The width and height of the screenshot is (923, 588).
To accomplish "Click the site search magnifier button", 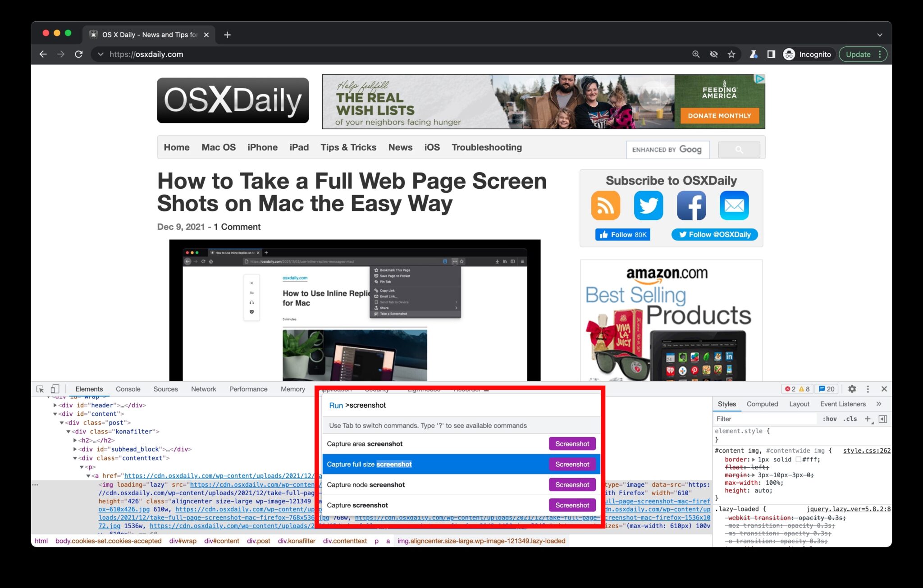I will [x=739, y=149].
